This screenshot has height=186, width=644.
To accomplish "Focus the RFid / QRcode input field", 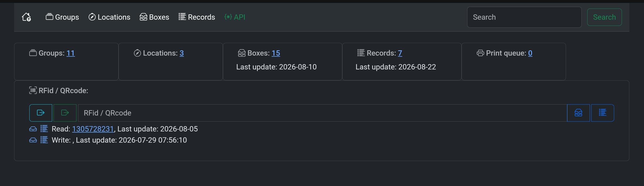I will tap(323, 113).
